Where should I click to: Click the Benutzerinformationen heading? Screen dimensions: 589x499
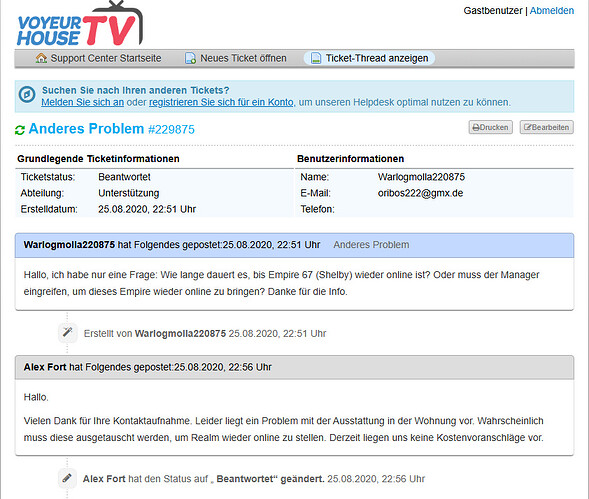[350, 159]
